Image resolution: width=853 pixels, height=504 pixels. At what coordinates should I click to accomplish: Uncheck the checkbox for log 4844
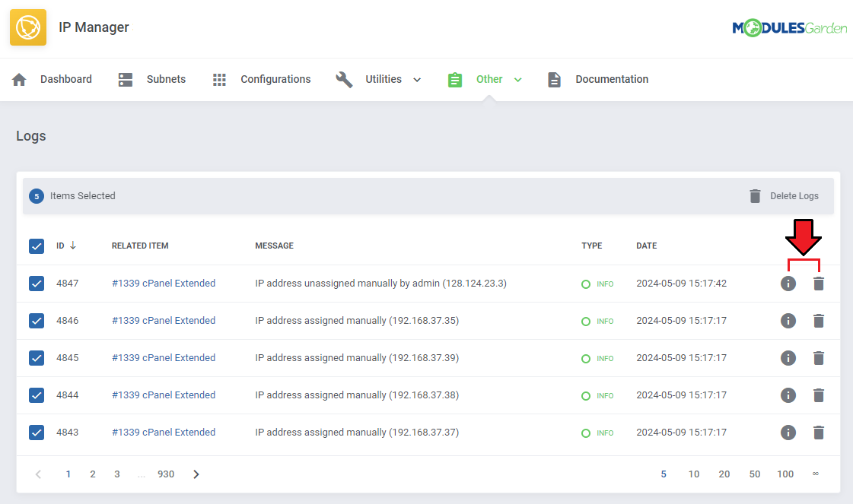[37, 395]
